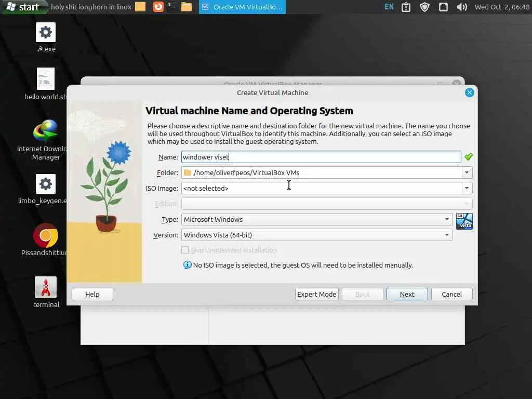Click the Vista 64 OS type icon
Image resolution: width=532 pixels, height=399 pixels.
pos(464,221)
